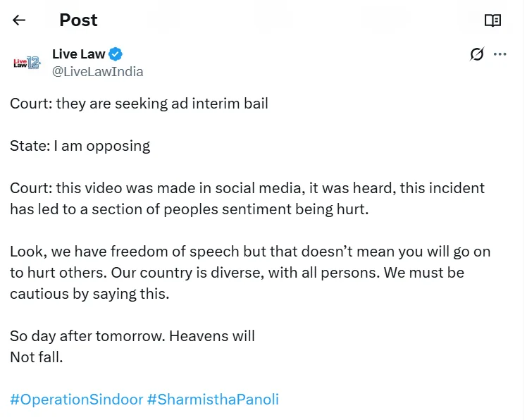Image resolution: width=527 pixels, height=420 pixels.
Task: Go back using the left arrow
Action: click(x=19, y=20)
